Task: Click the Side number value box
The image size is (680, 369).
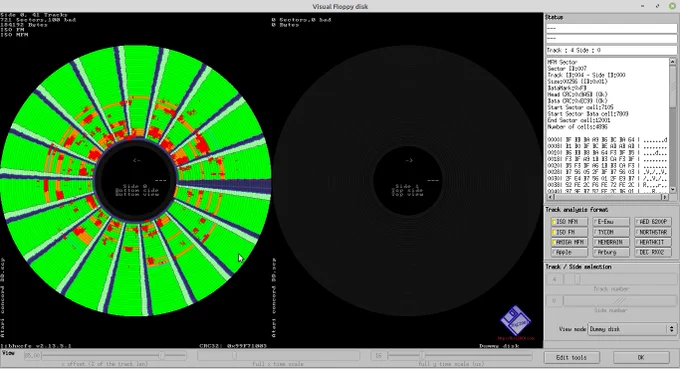Action: coord(554,300)
